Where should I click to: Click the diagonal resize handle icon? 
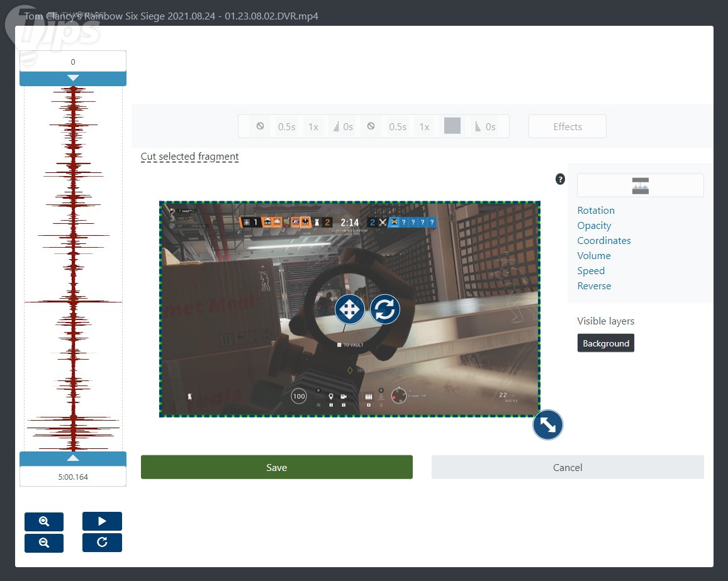click(x=548, y=424)
